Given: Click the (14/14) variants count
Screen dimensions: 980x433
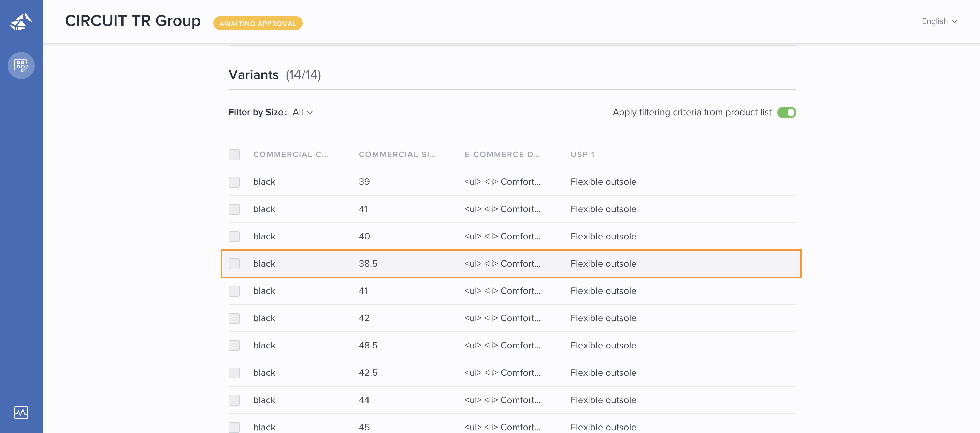Looking at the screenshot, I should click(303, 75).
